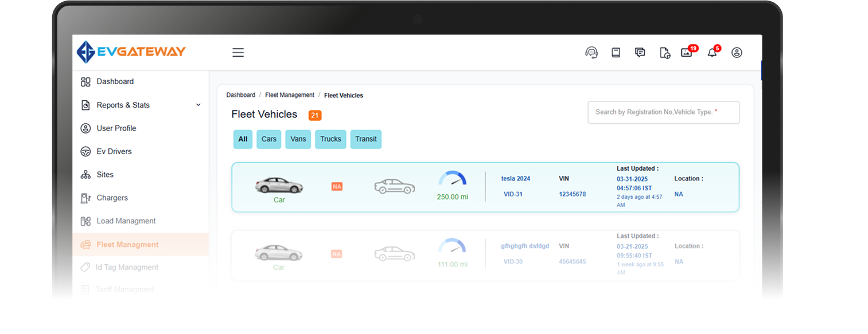Show only Vans filter
Image resolution: width=868 pixels, height=334 pixels.
click(298, 139)
